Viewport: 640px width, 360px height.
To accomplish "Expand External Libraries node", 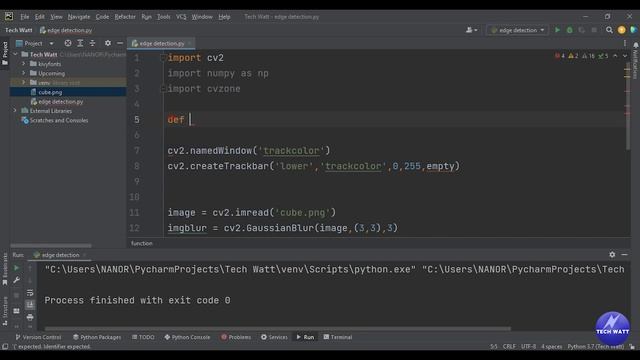I will (16, 111).
